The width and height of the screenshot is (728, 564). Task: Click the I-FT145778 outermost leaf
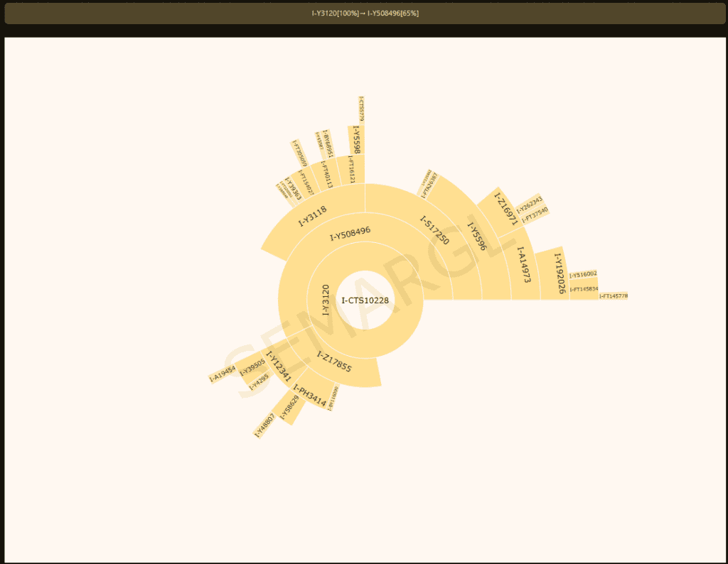click(x=613, y=296)
